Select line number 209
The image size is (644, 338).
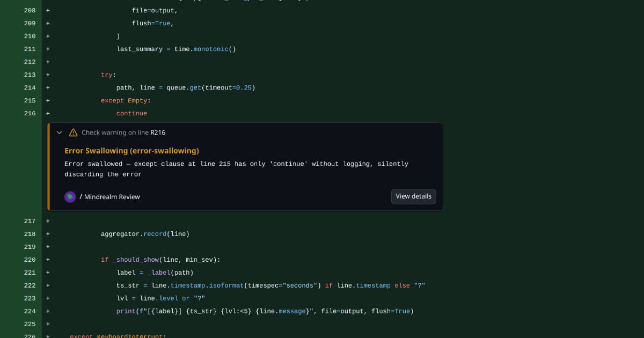click(x=30, y=23)
